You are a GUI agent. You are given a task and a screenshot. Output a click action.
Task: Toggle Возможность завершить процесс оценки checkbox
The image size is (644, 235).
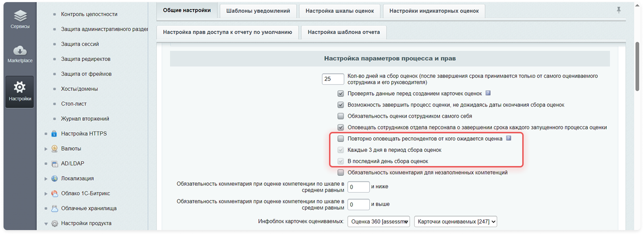[341, 105]
